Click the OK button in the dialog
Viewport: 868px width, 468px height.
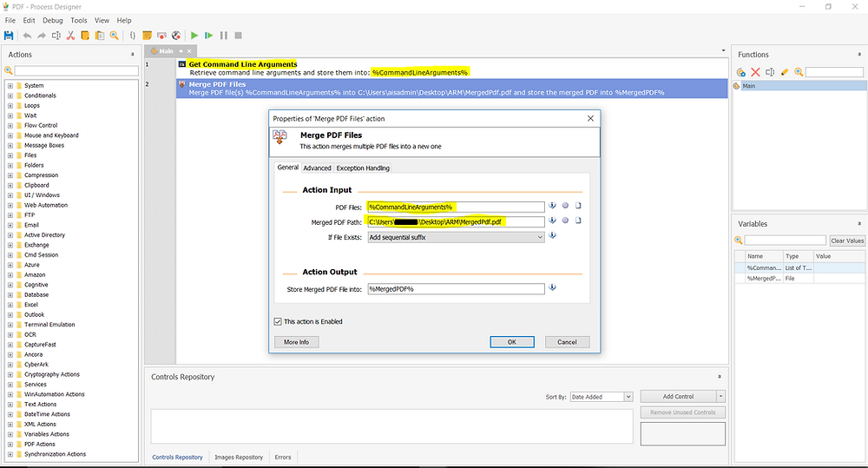point(512,342)
